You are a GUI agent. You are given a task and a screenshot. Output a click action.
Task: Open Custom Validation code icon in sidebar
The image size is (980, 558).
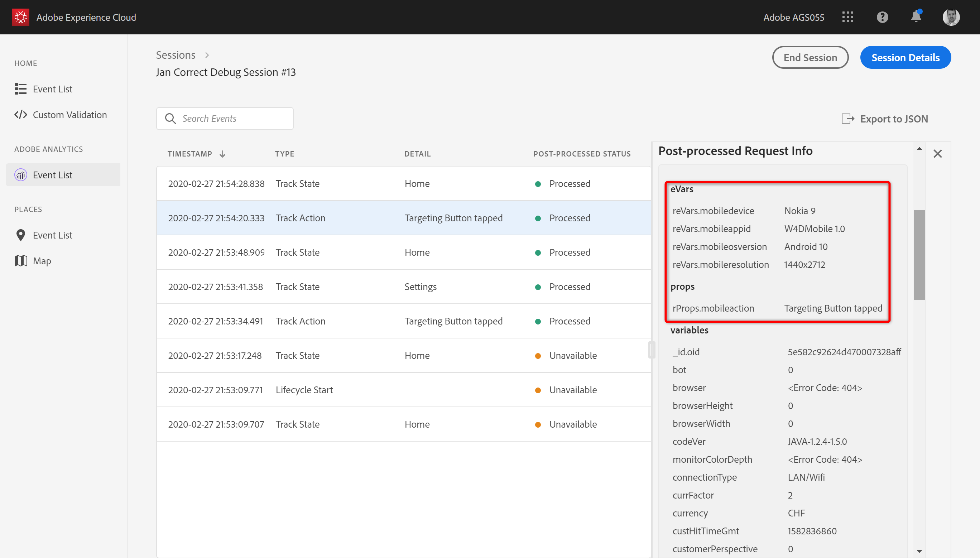click(21, 115)
